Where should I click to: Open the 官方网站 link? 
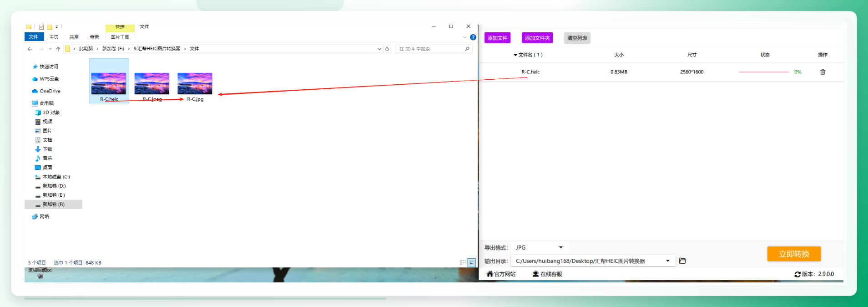click(x=501, y=274)
